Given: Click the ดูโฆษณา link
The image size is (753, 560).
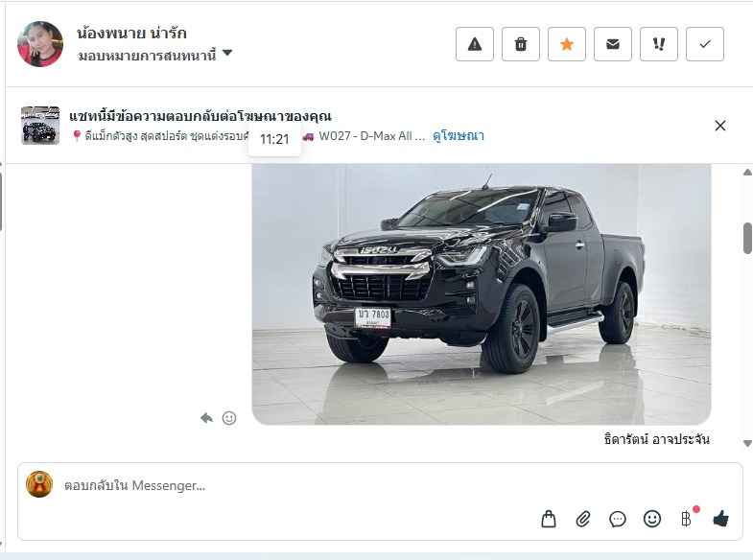Looking at the screenshot, I should 459,136.
